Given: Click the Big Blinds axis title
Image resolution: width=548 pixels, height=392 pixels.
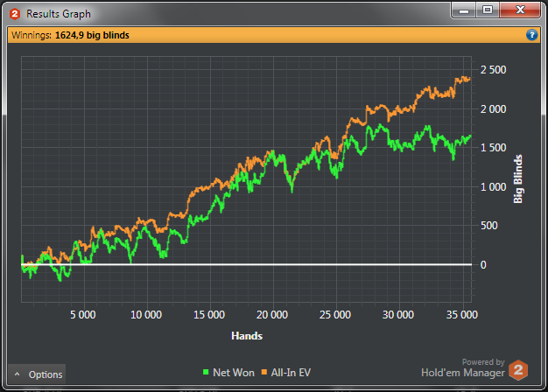Looking at the screenshot, I should point(517,178).
